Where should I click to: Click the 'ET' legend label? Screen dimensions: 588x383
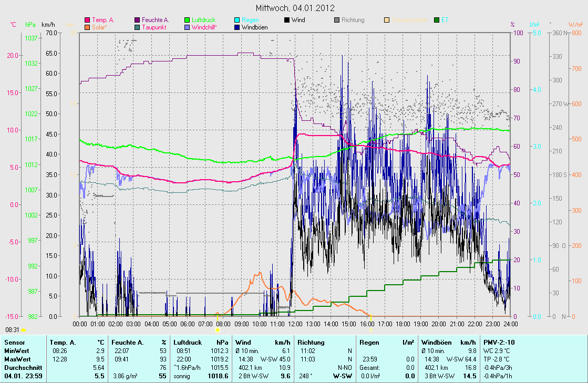coord(445,20)
